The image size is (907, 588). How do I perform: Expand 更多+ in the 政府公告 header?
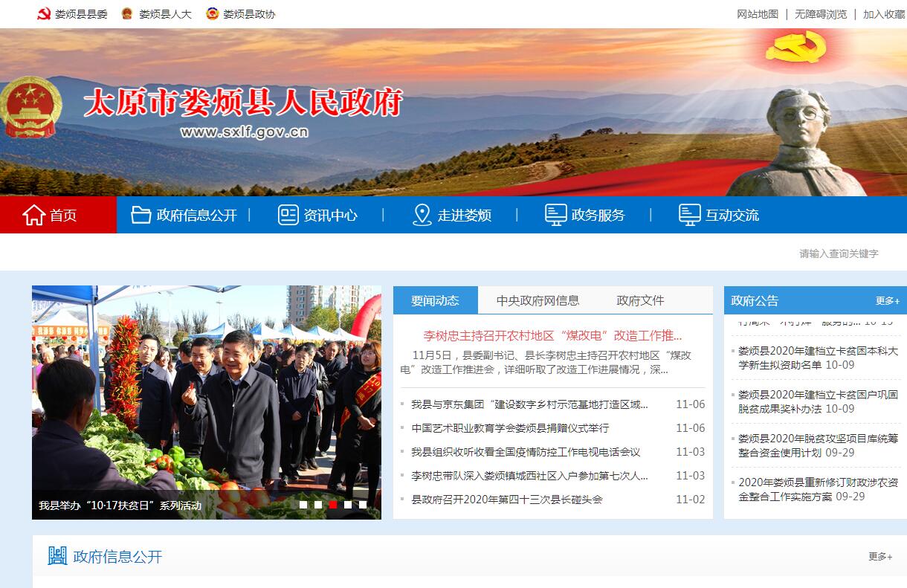click(x=887, y=301)
